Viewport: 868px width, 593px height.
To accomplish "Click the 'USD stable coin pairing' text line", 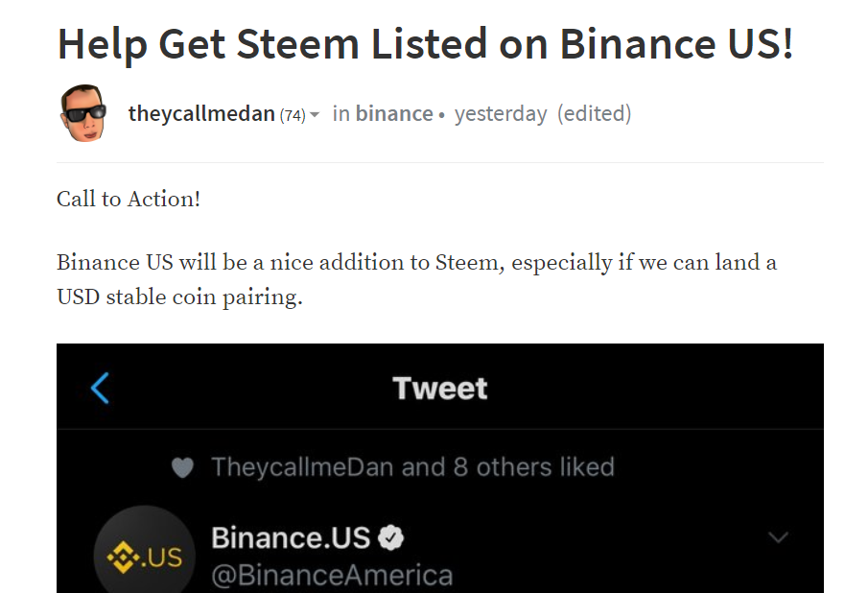I will click(179, 296).
